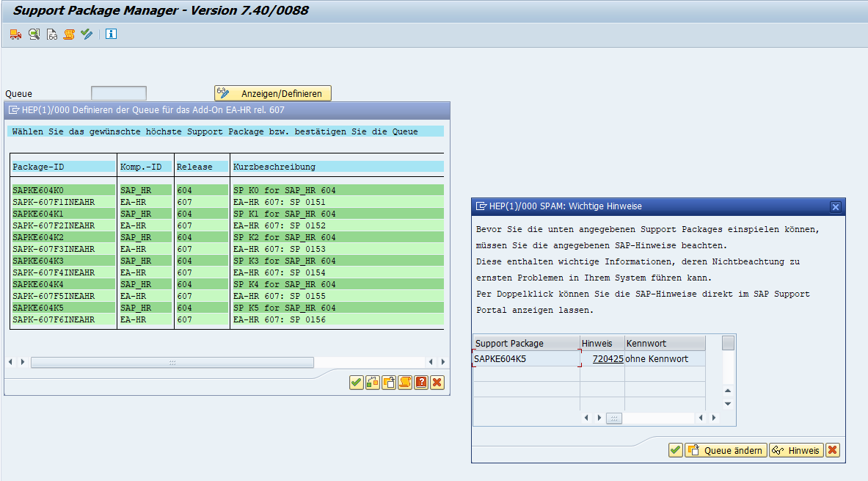The height and width of the screenshot is (481, 868).
Task: Click the Queue ändern button
Action: (x=726, y=450)
